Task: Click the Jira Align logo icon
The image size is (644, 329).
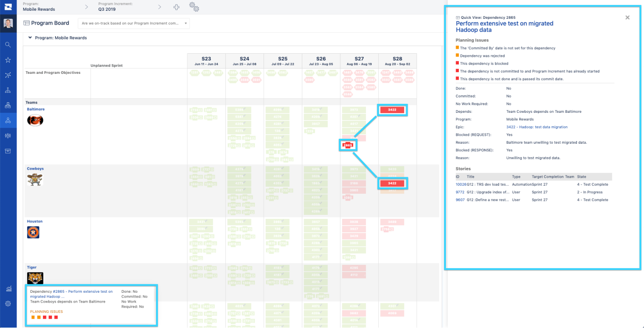Action: [8, 7]
